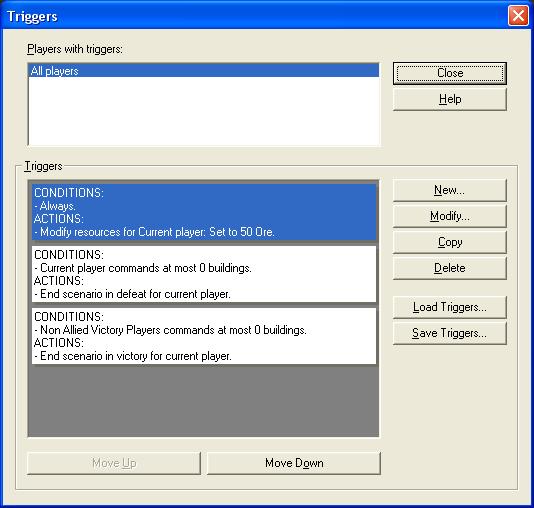Click the Close button
Viewport: 534px width, 508px height.
pos(450,73)
